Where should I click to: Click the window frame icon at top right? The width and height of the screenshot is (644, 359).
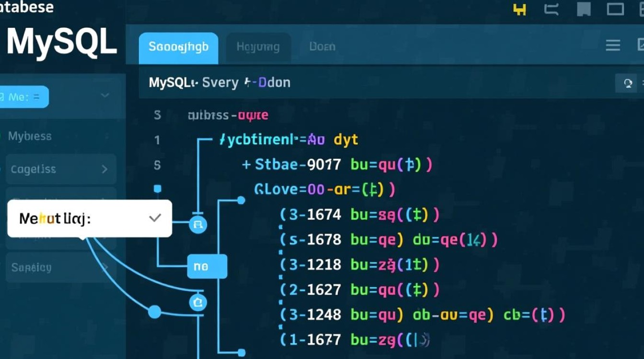point(615,8)
